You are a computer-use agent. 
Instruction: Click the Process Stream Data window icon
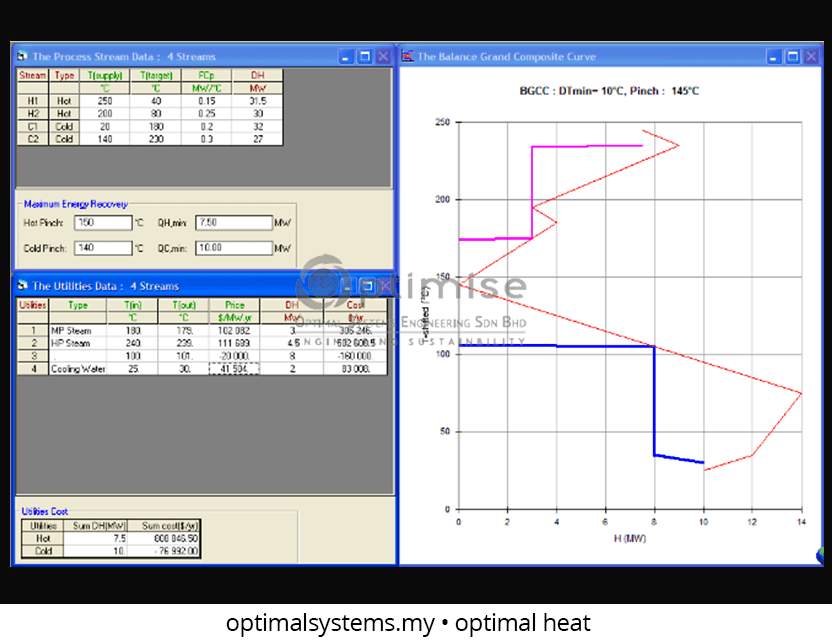[x=22, y=57]
